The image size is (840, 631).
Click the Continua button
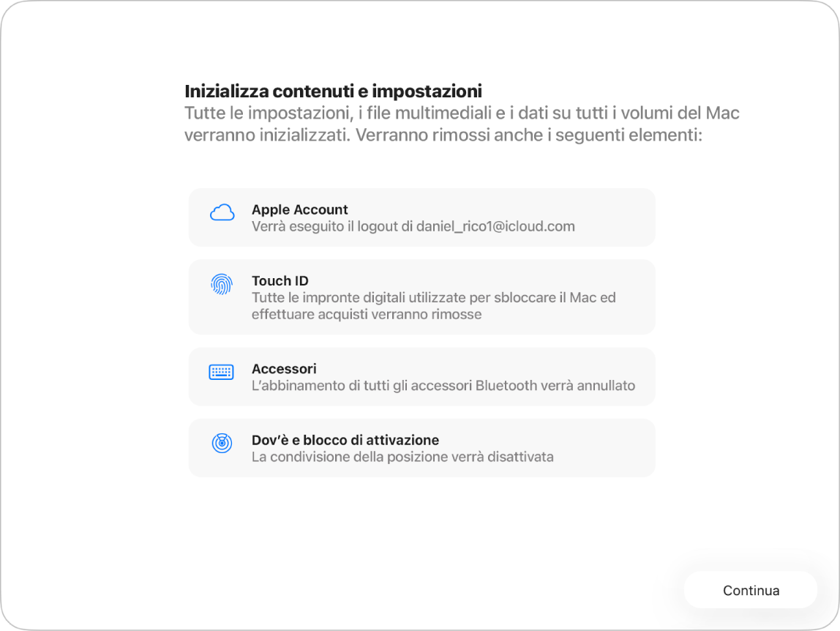click(x=750, y=590)
